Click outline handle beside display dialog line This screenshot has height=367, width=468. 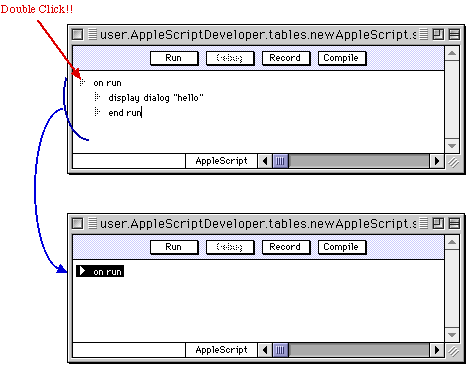97,97
